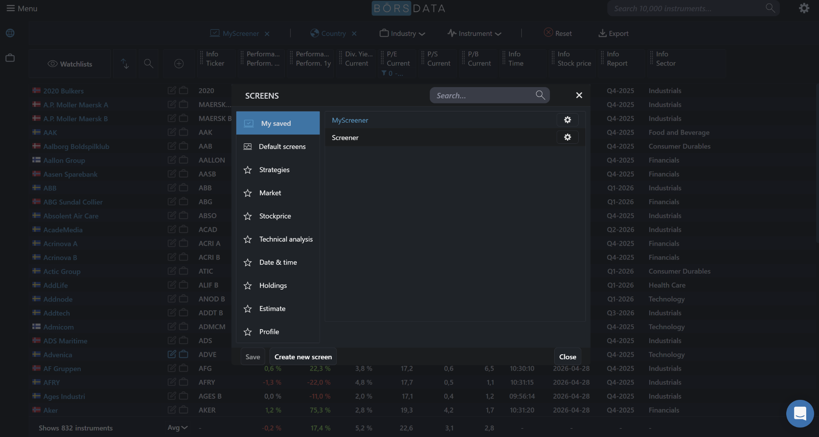Viewport: 819px width, 437px height.
Task: Click the globe icon in left sidebar
Action: coord(10,33)
